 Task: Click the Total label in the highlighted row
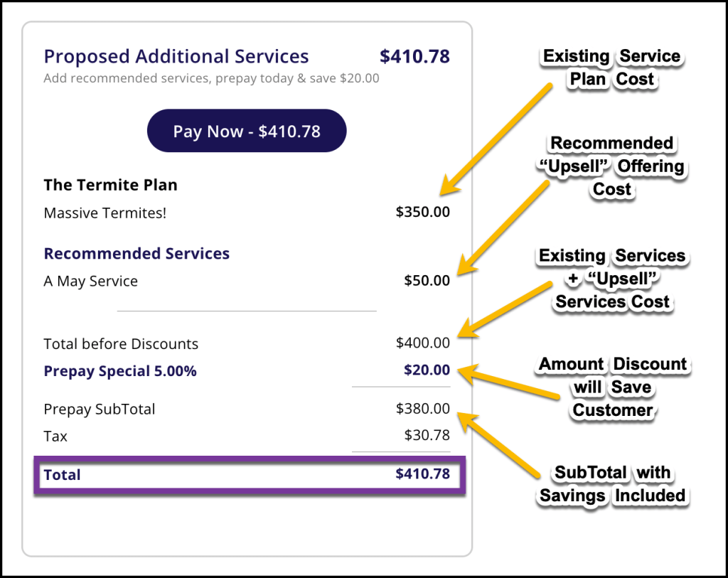click(63, 475)
